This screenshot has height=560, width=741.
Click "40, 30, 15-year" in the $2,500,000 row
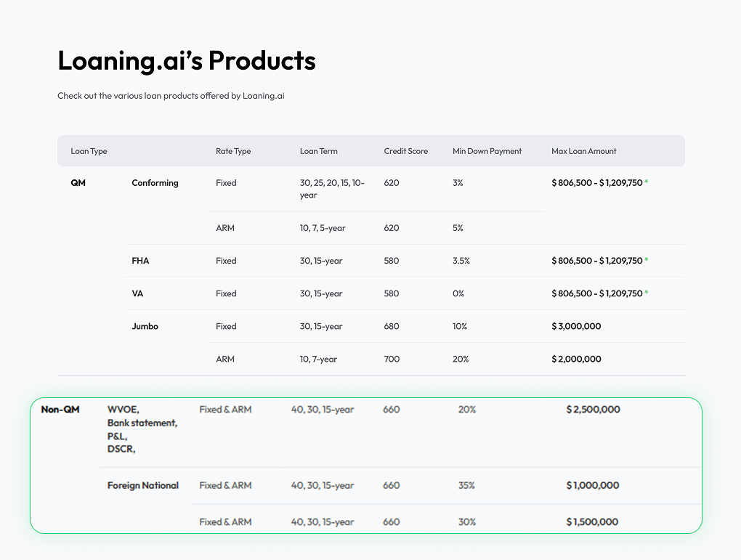pyautogui.click(x=323, y=410)
